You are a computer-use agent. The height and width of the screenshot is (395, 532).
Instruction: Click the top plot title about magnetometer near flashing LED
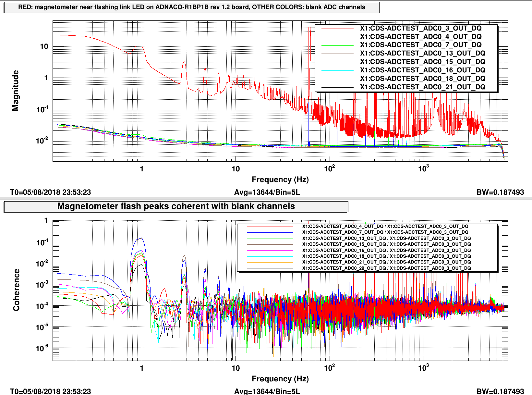click(191, 7)
